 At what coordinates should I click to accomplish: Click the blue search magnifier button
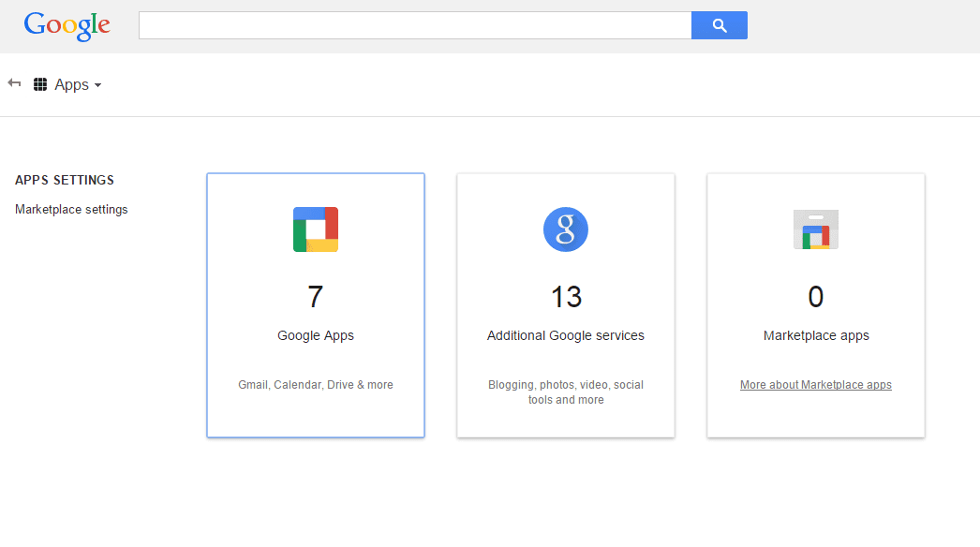720,25
